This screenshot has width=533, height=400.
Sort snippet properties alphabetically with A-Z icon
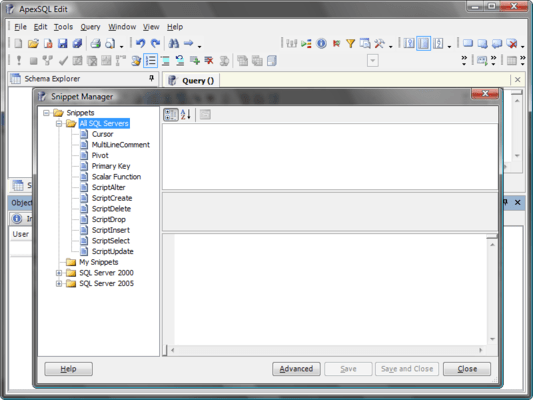click(186, 115)
